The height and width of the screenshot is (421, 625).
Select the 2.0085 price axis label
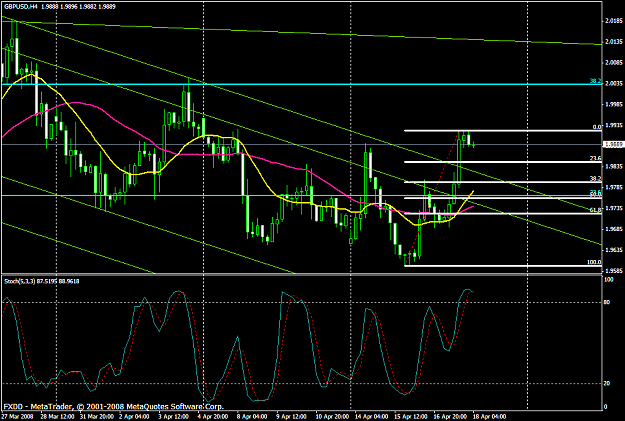(614, 63)
